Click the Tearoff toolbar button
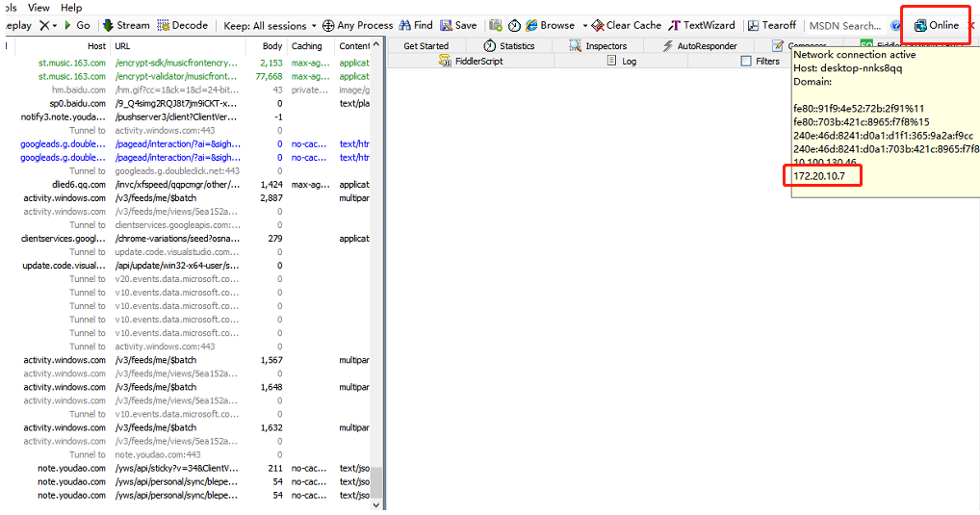This screenshot has width=980, height=515. click(772, 26)
